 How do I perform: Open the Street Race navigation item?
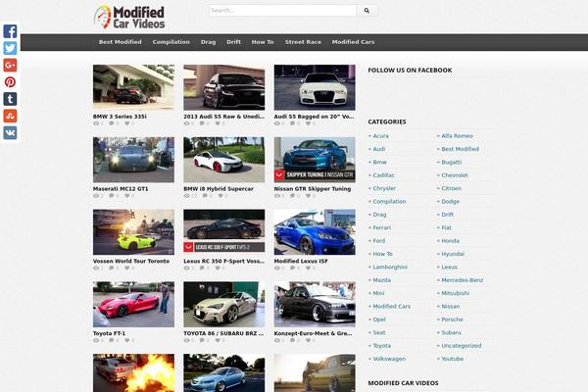pos(303,42)
